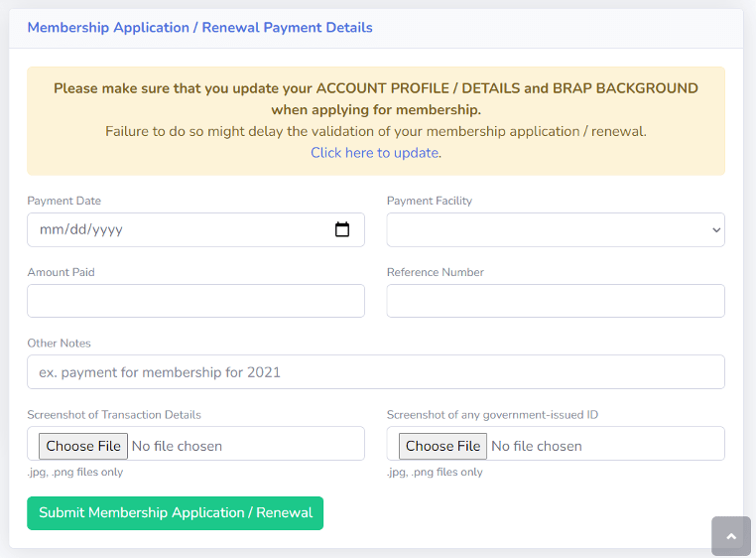Image resolution: width=756 pixels, height=558 pixels.
Task: Click 'No file chosen' text for government ID
Action: (537, 446)
